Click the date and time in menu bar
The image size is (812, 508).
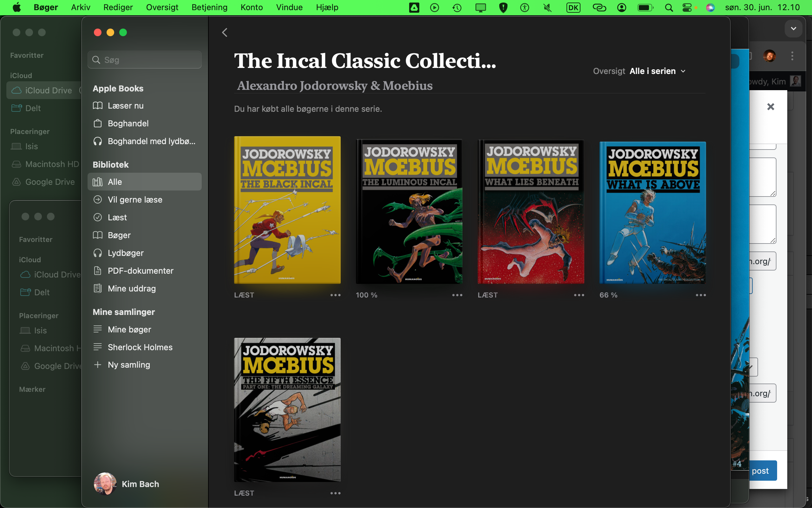762,7
